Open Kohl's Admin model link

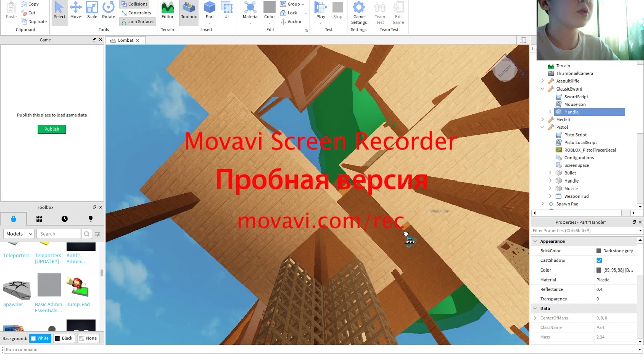[x=76, y=258]
